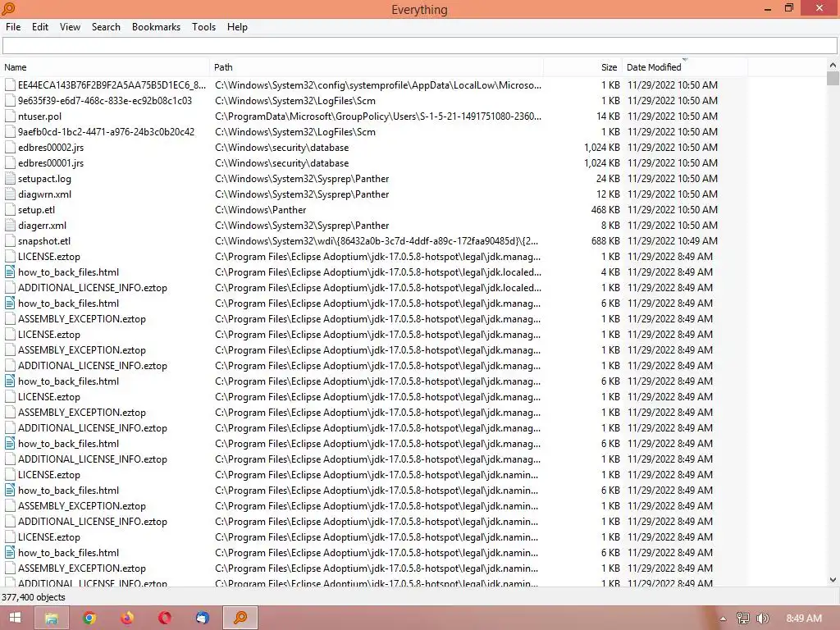
Task: Sort by Date Modified column header
Action: tap(685, 67)
